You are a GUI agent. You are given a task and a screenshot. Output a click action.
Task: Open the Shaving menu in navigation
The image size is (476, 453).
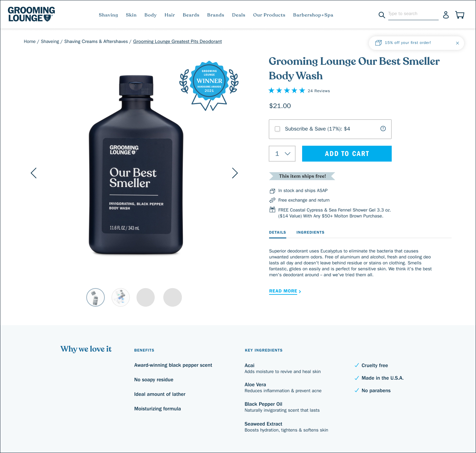108,15
